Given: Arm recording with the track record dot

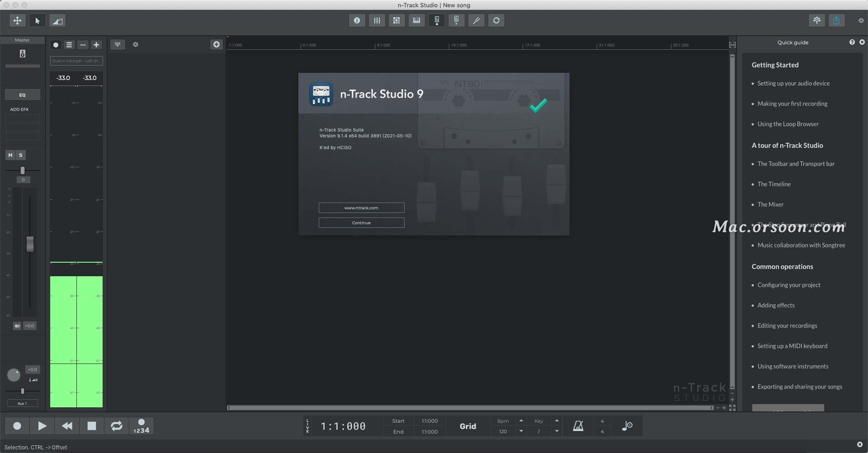Looking at the screenshot, I should 56,45.
